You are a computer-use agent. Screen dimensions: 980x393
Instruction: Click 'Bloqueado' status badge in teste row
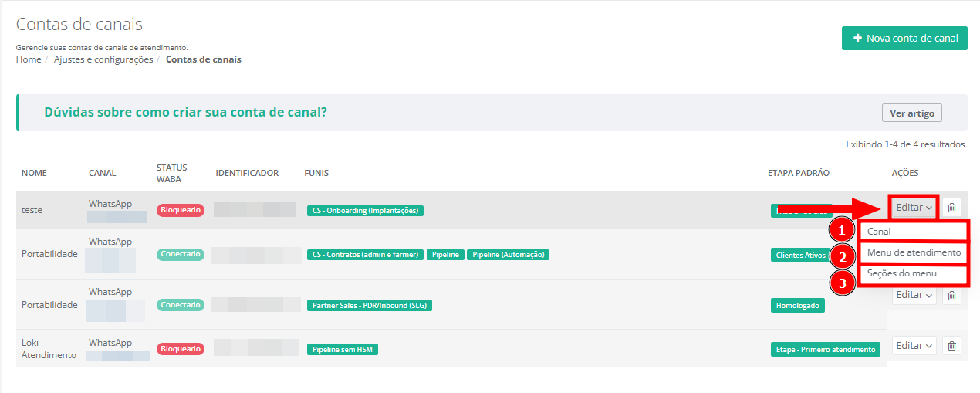[181, 210]
